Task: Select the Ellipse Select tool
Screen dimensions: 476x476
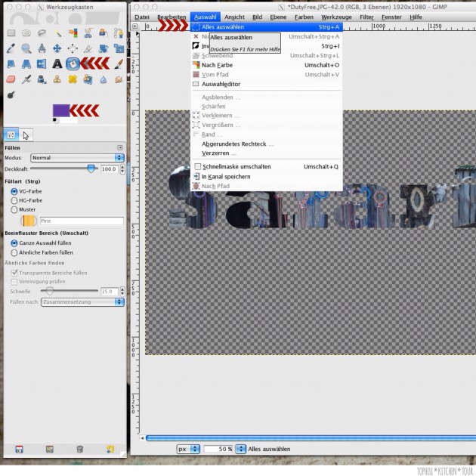Action: pyautogui.click(x=26, y=32)
